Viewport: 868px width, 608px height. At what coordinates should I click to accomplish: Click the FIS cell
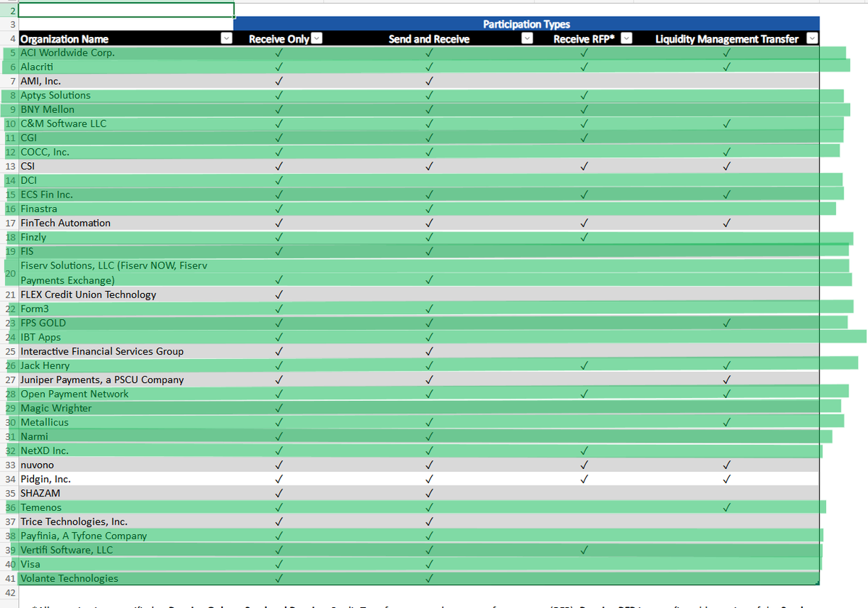(126, 251)
